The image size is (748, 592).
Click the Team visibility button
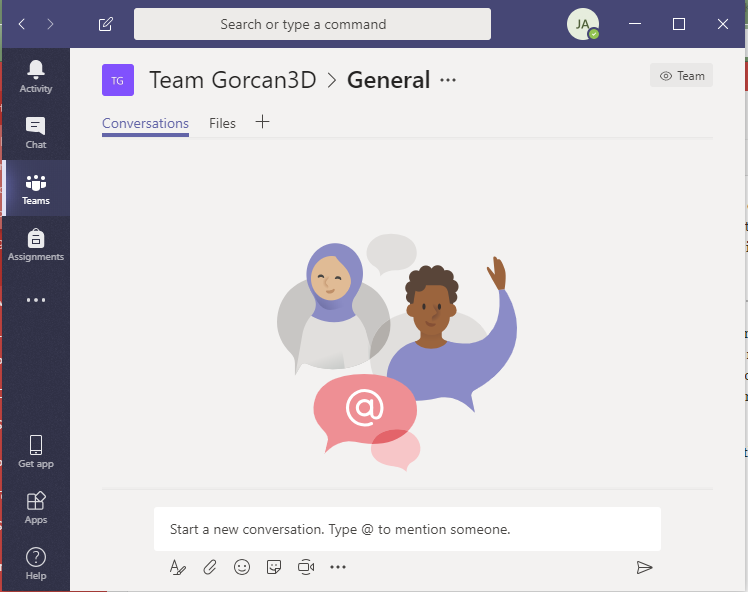click(x=681, y=75)
